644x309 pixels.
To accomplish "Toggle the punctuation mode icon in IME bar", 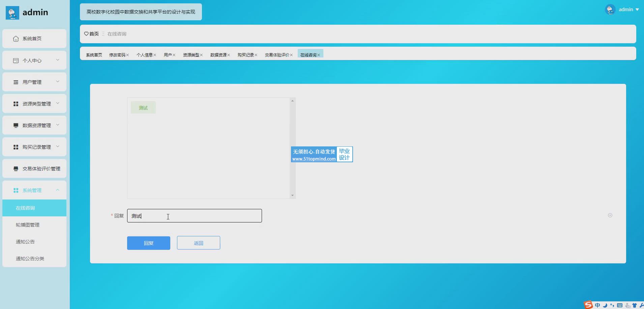I will click(612, 305).
